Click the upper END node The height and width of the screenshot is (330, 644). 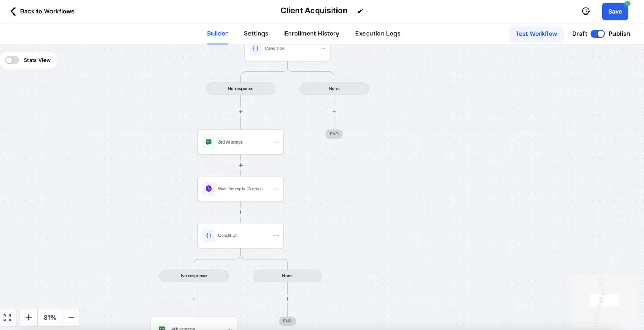334,134
